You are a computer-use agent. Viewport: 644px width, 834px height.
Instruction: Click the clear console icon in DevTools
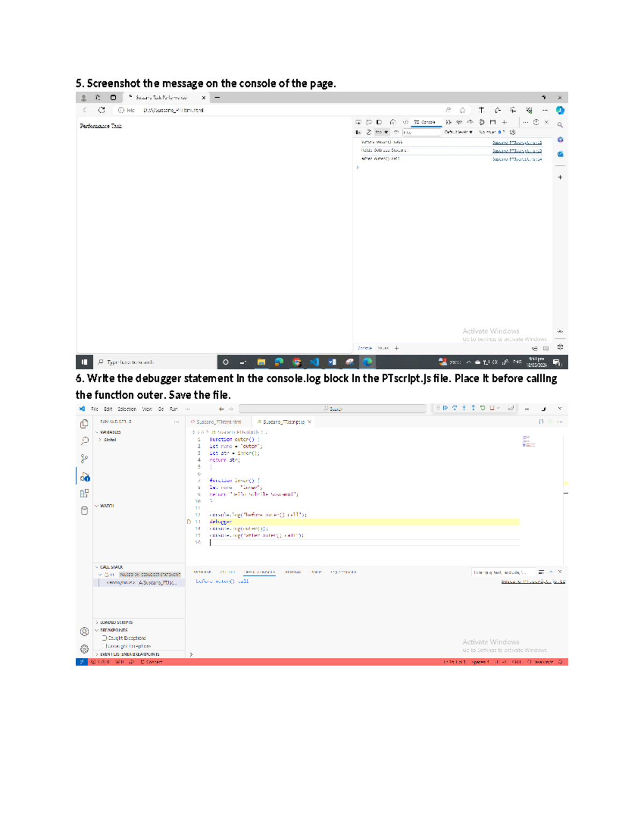point(369,132)
